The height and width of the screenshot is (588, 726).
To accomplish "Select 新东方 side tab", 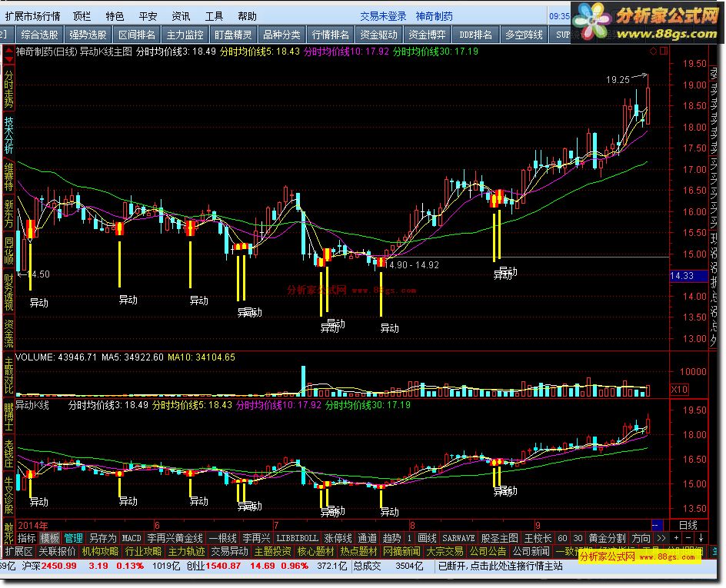I will click(8, 214).
